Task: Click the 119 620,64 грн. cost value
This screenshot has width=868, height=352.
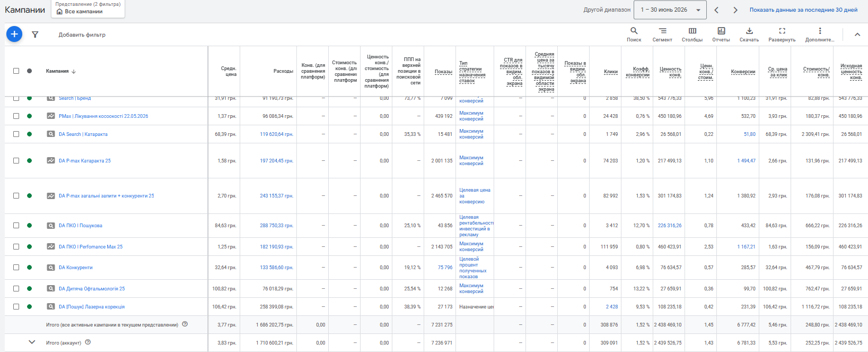Action: tap(276, 134)
